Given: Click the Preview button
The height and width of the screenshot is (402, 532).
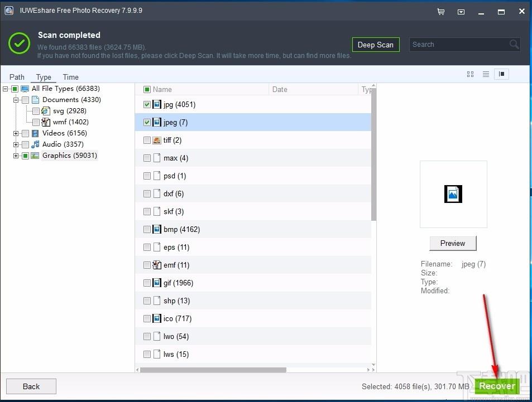Looking at the screenshot, I should [x=453, y=243].
